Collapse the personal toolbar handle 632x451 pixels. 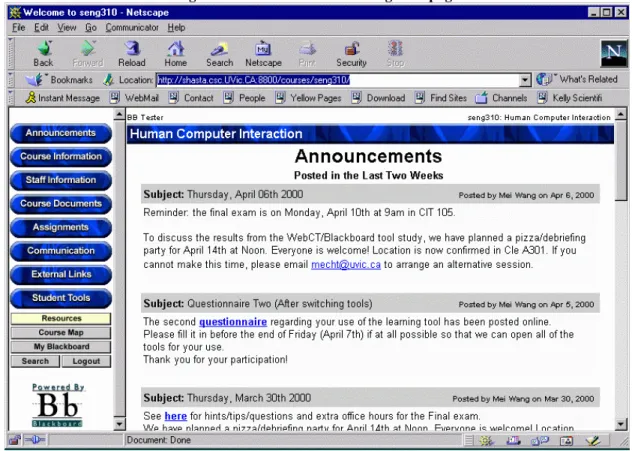[11, 98]
